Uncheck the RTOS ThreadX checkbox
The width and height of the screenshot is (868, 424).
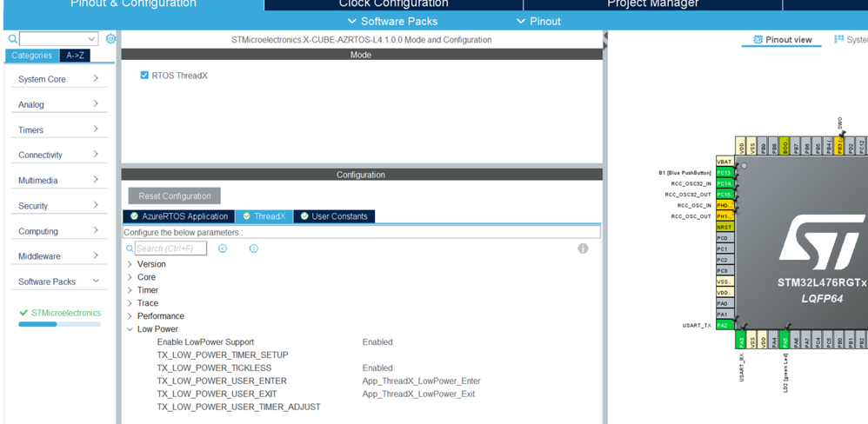(144, 76)
